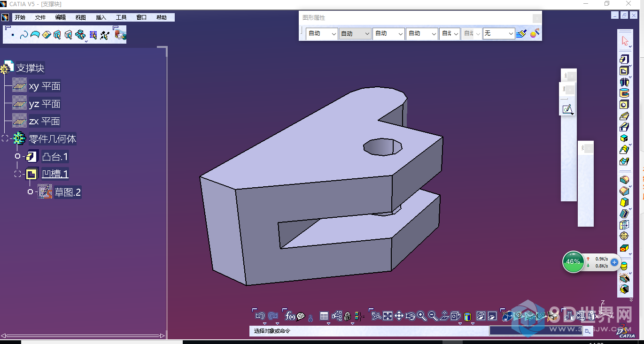Open the Design Table grid icon
The image size is (644, 344).
coord(324,316)
